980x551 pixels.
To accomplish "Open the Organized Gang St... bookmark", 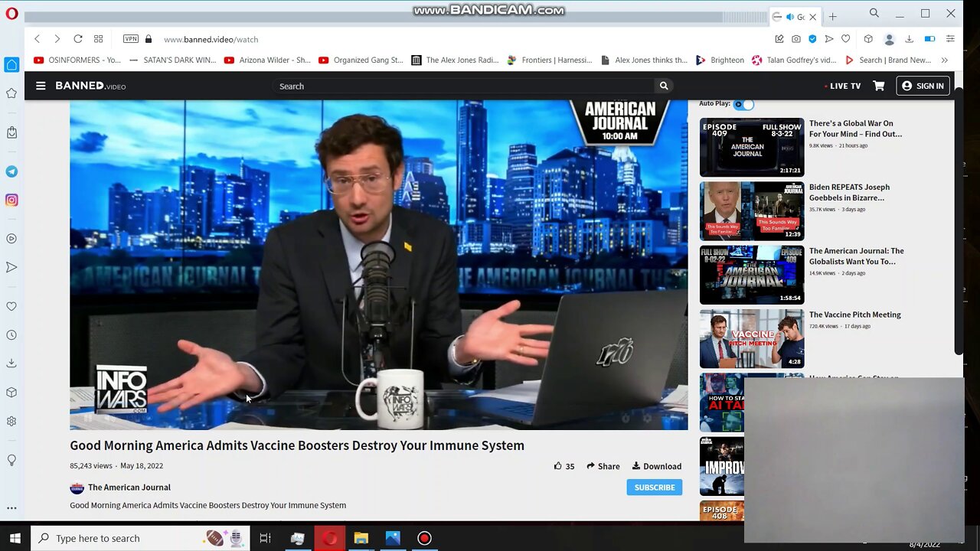I will pyautogui.click(x=361, y=60).
